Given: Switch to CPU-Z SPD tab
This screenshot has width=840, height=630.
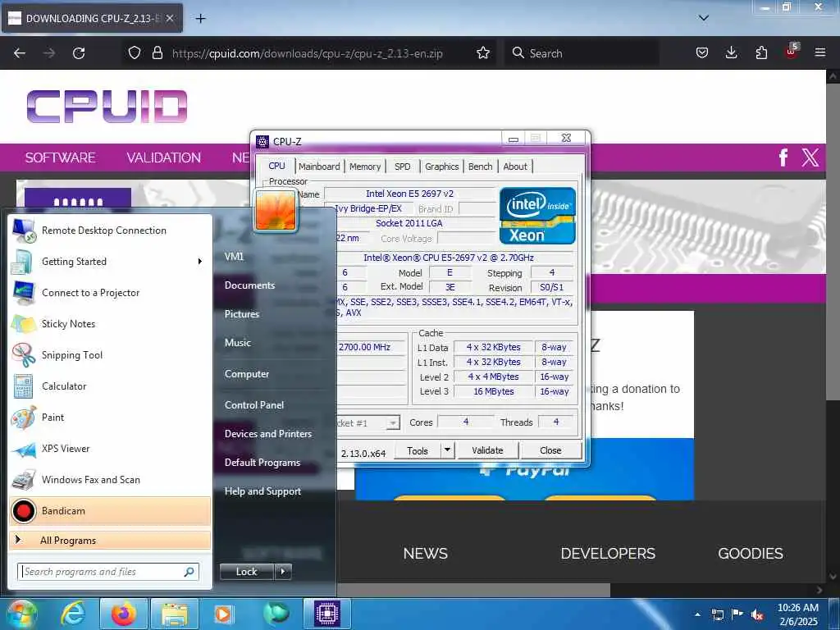Looking at the screenshot, I should [402, 167].
